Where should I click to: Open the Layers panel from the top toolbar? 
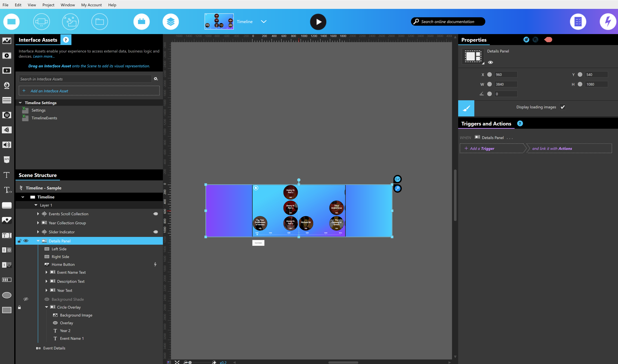tap(170, 22)
